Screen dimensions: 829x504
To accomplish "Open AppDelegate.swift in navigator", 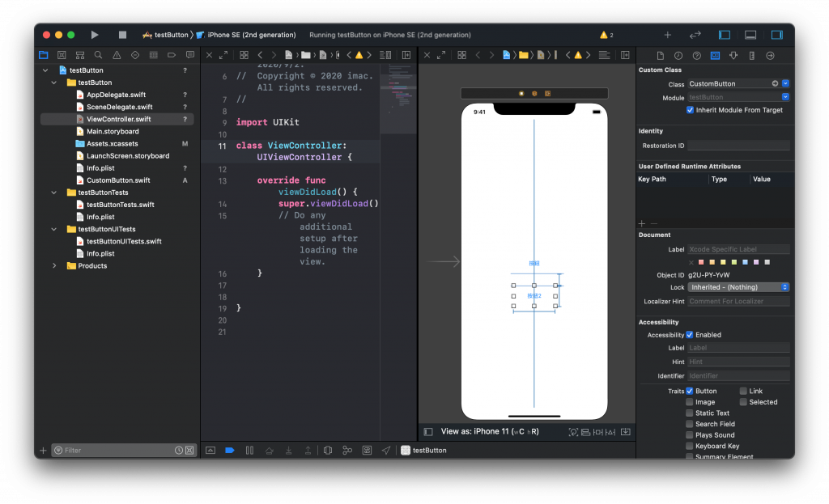I will click(116, 95).
